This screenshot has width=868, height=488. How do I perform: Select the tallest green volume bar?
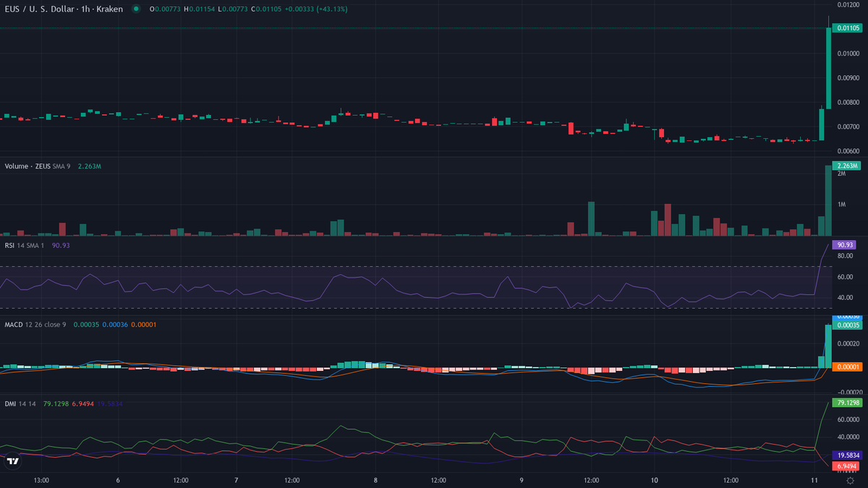829,200
